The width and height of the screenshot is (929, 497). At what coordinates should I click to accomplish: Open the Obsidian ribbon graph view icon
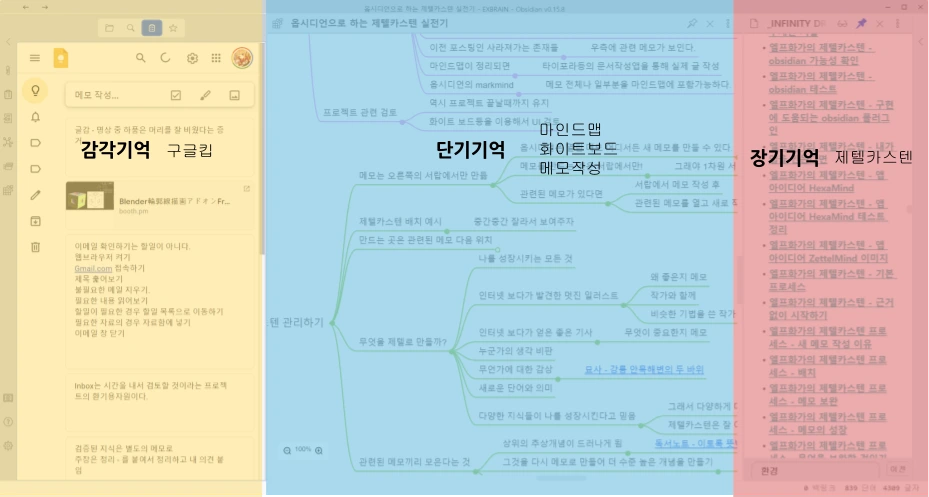point(8,142)
